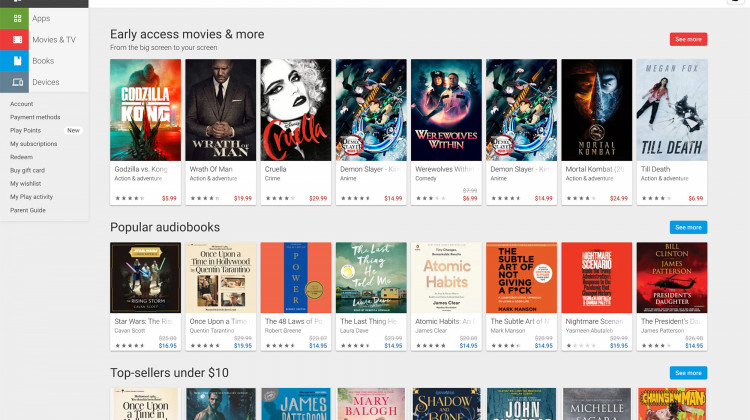Click author James Patterson under President's Daughter
The width and height of the screenshot is (750, 420).
pyautogui.click(x=662, y=331)
